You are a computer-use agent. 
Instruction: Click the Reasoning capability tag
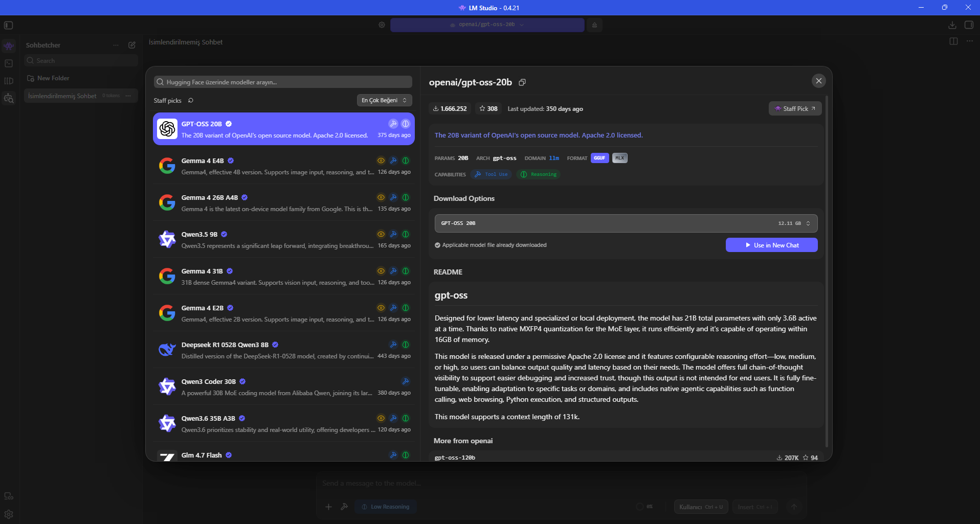coord(538,174)
